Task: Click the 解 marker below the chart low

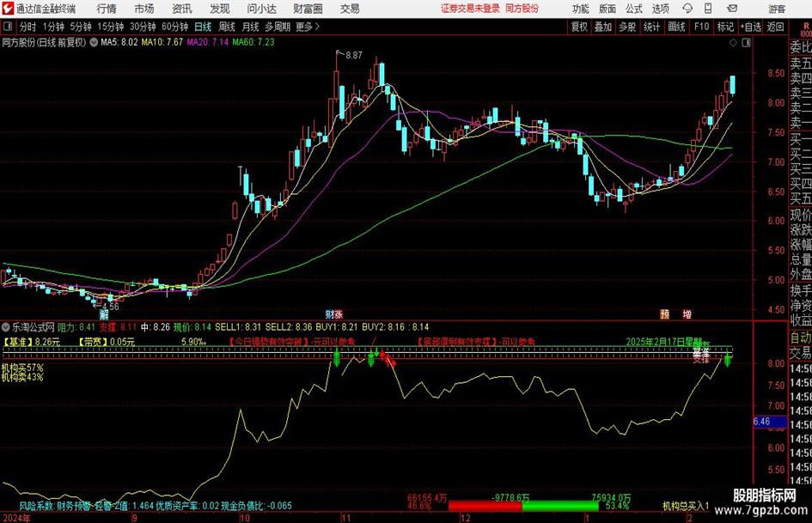Action: click(x=104, y=314)
